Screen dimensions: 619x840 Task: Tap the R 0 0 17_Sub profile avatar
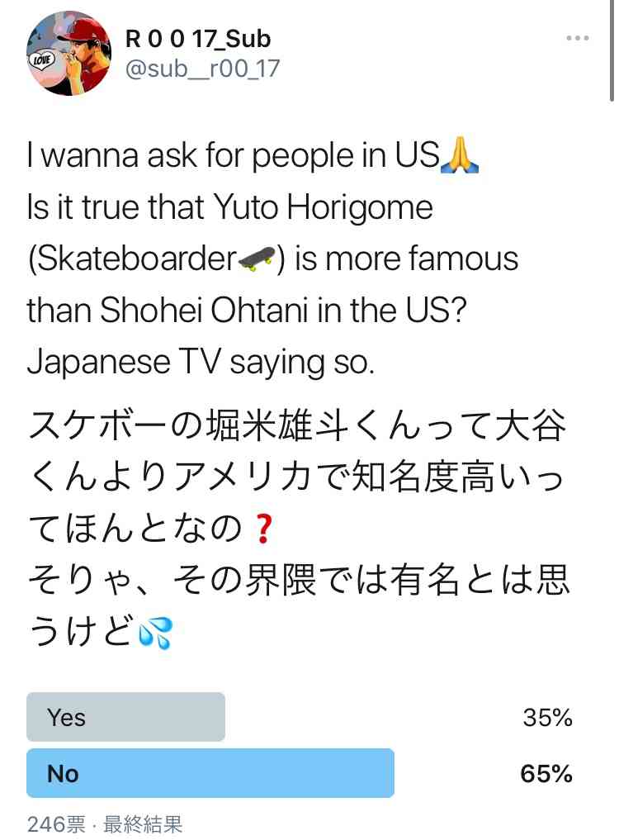(69, 53)
